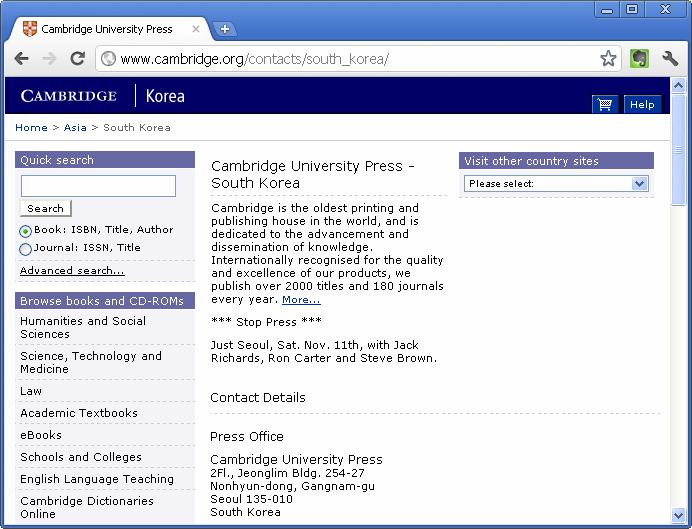This screenshot has width=692, height=529.
Task: Open the Evernote extension icon
Action: click(639, 58)
